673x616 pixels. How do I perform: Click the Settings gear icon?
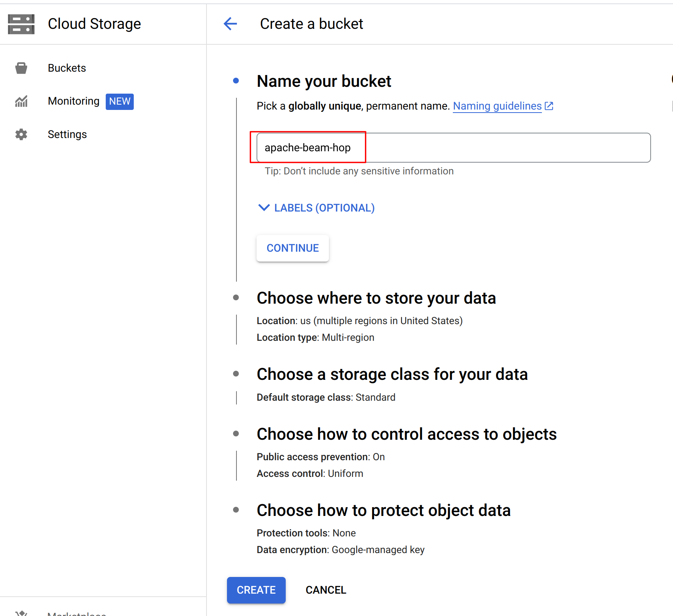21,135
